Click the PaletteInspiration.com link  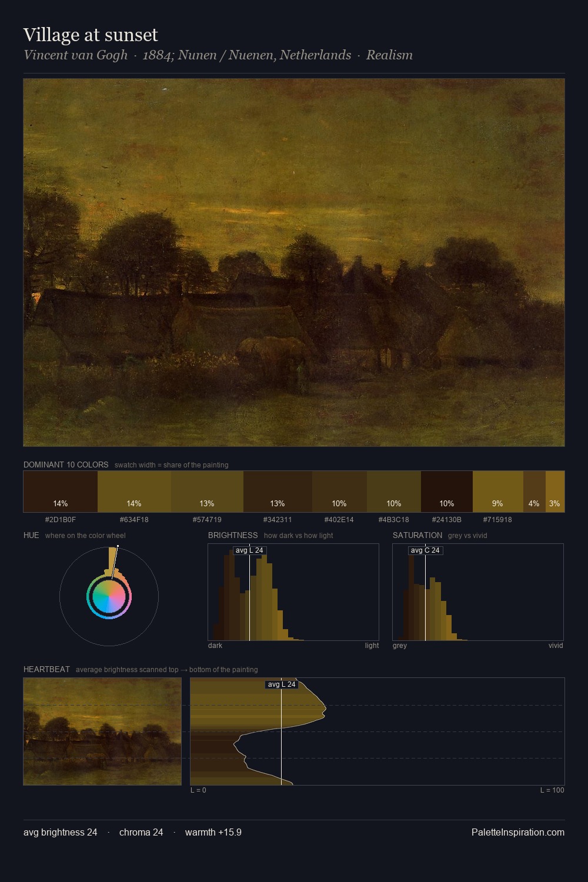(x=518, y=833)
